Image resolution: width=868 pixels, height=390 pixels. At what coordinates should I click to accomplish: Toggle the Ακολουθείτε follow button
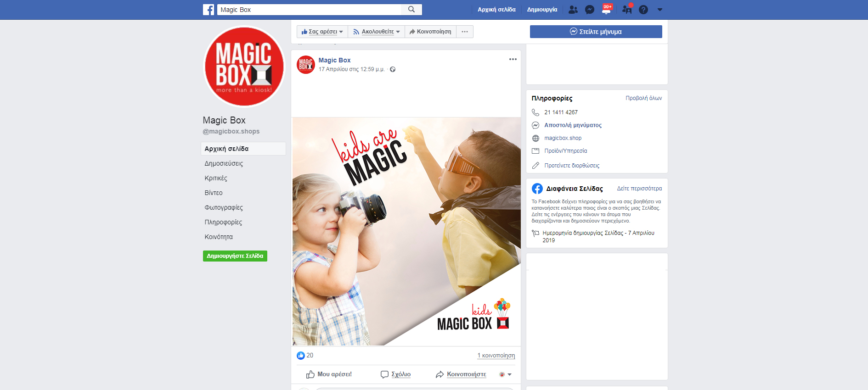pyautogui.click(x=377, y=32)
